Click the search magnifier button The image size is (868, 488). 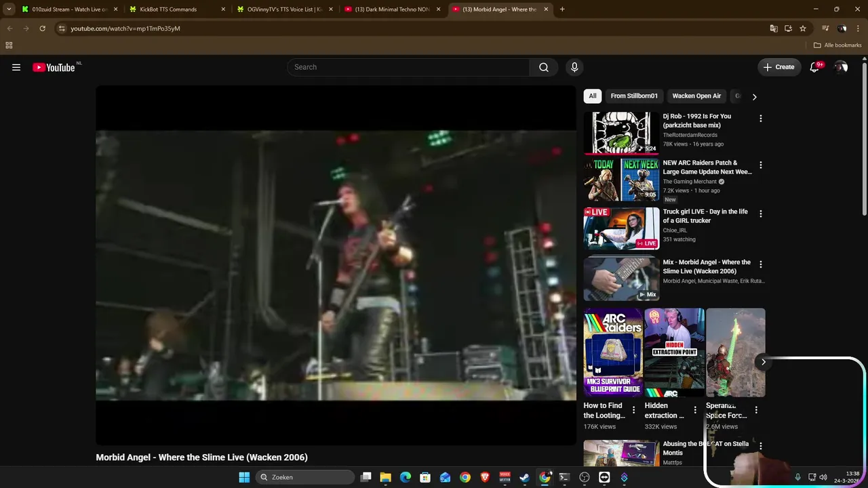544,67
